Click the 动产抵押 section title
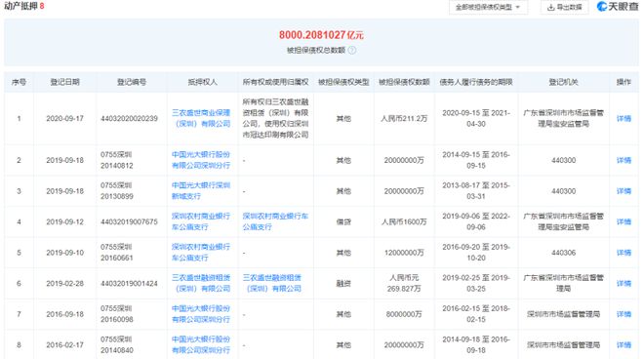The image size is (644, 359). tap(20, 6)
